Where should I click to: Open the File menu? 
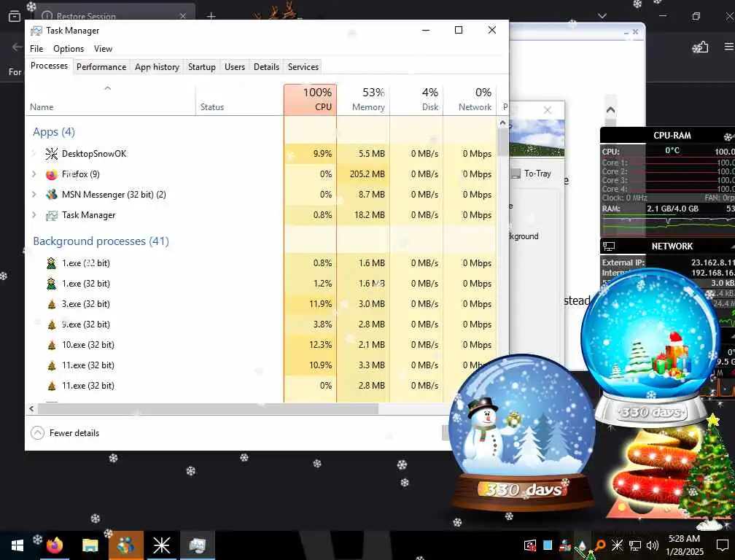(x=36, y=49)
